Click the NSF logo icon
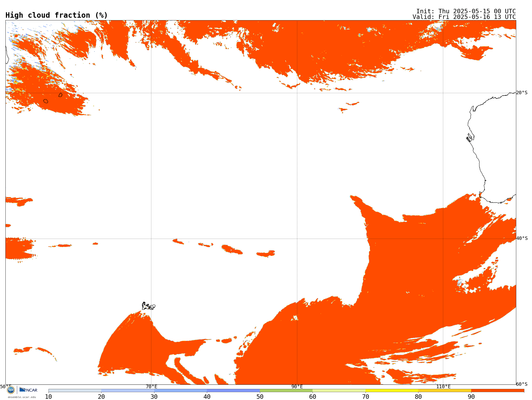Screen dimensions: 532x400 click(11, 390)
